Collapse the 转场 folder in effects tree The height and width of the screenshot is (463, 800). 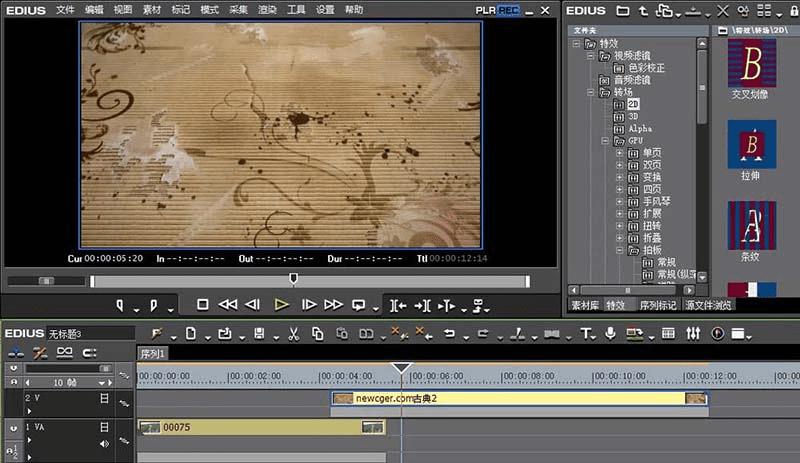591,92
